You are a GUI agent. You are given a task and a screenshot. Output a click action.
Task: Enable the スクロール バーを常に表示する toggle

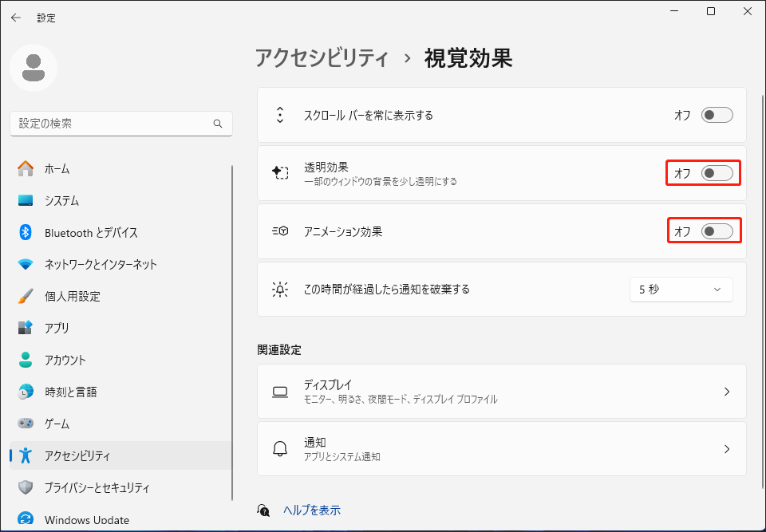point(716,114)
